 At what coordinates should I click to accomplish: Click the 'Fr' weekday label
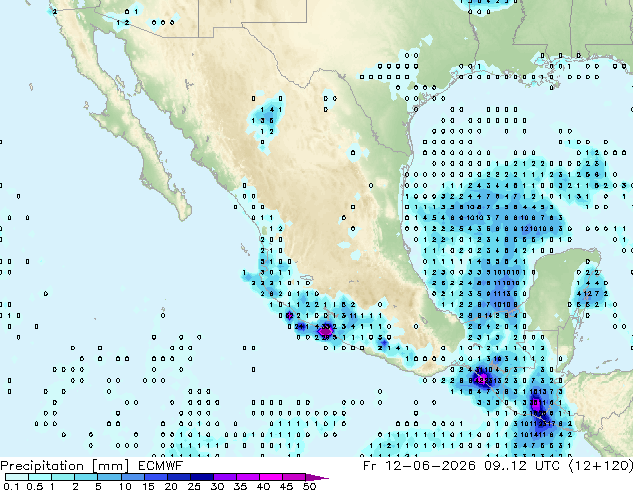(x=370, y=466)
